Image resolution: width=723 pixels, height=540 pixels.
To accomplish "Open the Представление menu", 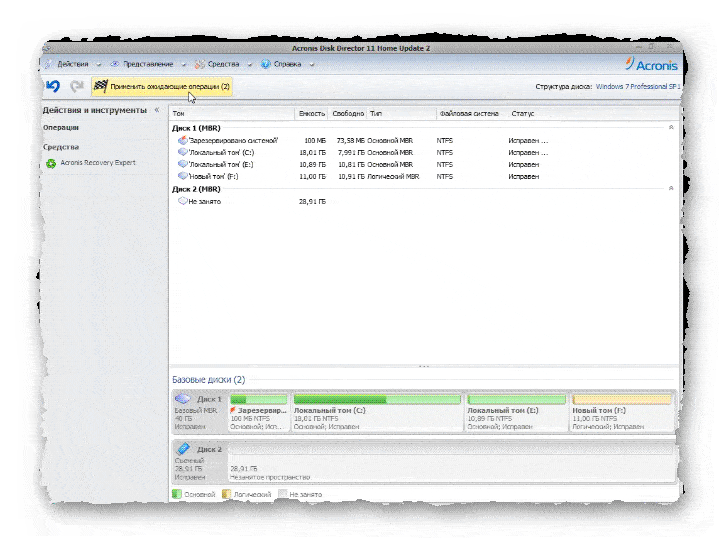I will tap(148, 64).
